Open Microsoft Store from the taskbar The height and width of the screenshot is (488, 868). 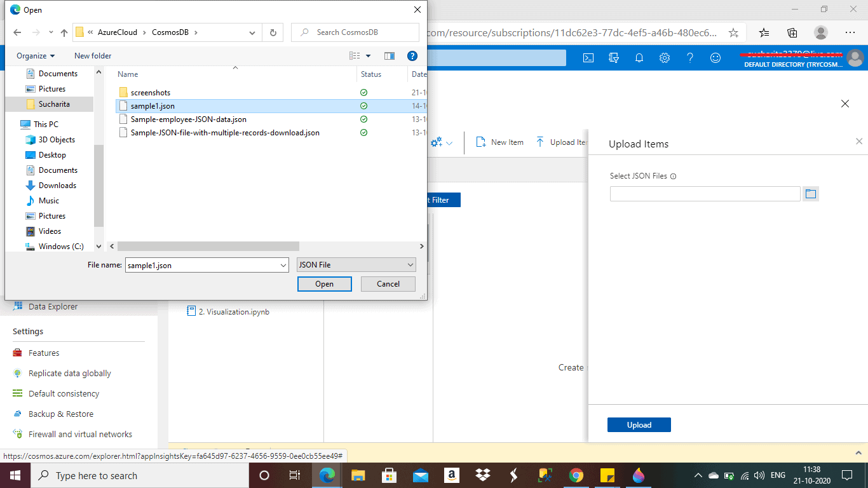pyautogui.click(x=390, y=475)
